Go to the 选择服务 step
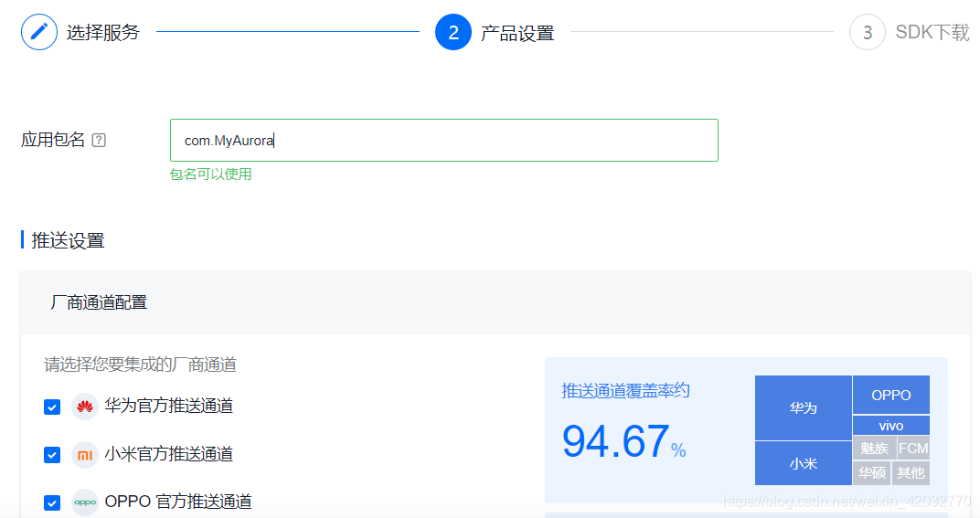 pyautogui.click(x=103, y=33)
